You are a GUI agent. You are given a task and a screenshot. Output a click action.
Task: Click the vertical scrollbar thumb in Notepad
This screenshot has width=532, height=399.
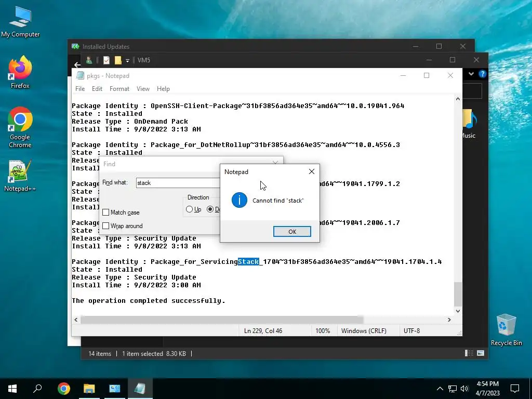[x=458, y=294]
